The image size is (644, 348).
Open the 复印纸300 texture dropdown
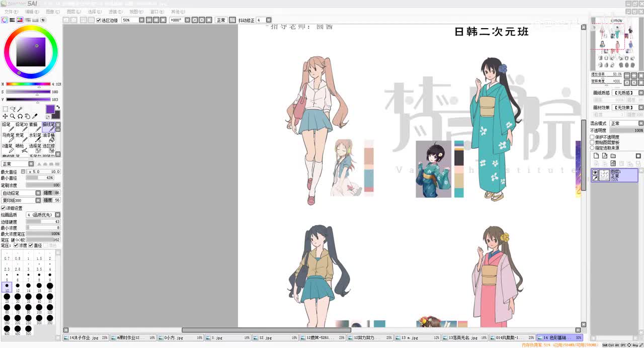click(x=38, y=200)
